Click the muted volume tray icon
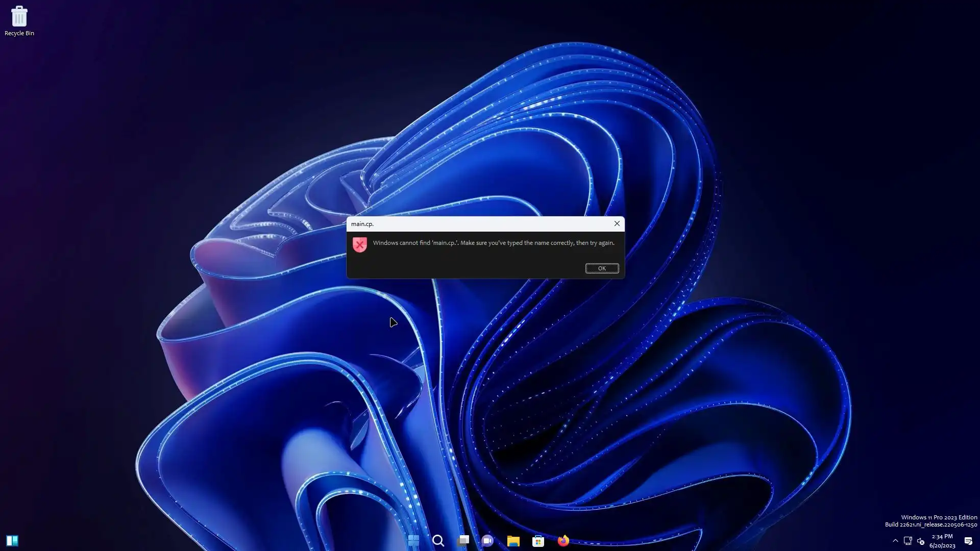This screenshot has height=551, width=980. pyautogui.click(x=921, y=541)
